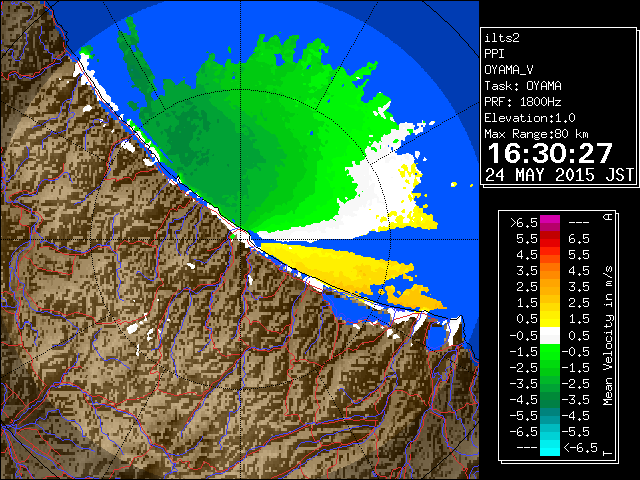Click the 'OYAMA_V' product name
The image size is (640, 480).
point(509,70)
